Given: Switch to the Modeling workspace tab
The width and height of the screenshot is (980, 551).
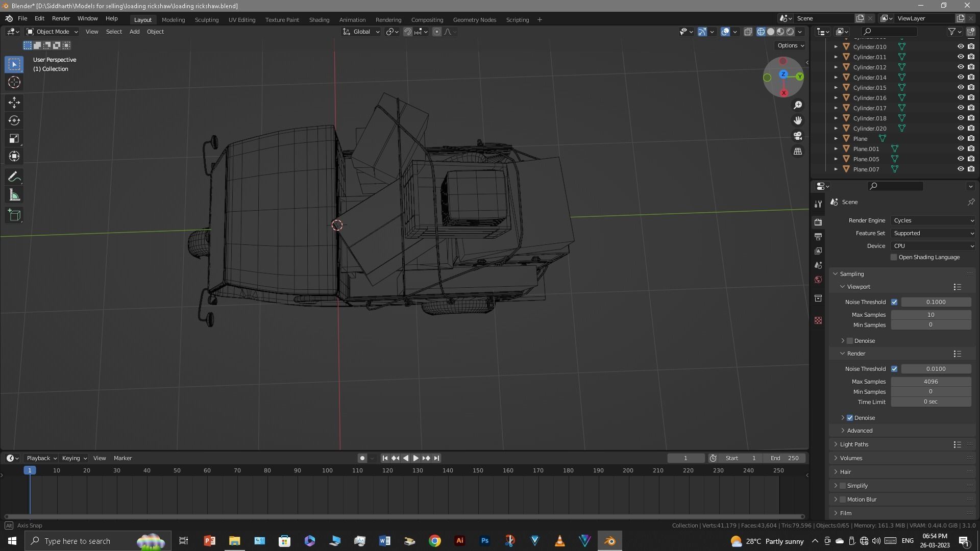Looking at the screenshot, I should pos(173,19).
